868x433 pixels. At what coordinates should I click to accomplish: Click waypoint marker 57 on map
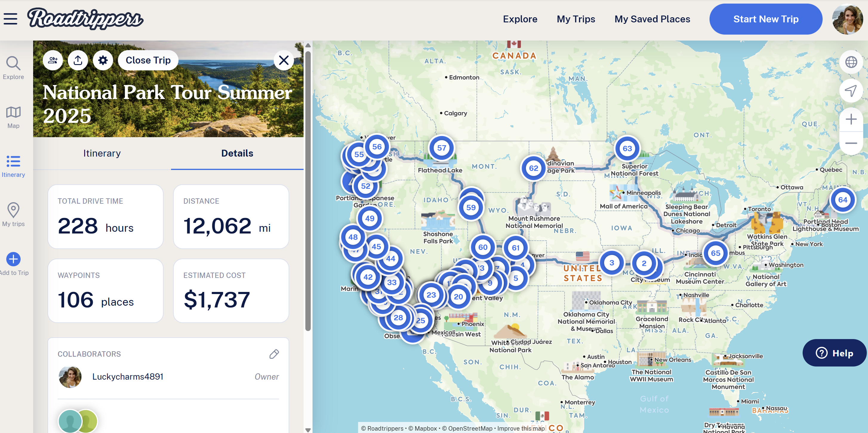coord(442,148)
